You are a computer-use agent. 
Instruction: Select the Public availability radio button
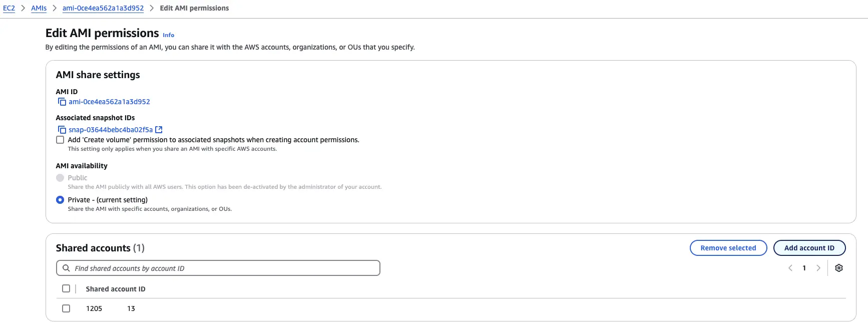[x=60, y=178]
